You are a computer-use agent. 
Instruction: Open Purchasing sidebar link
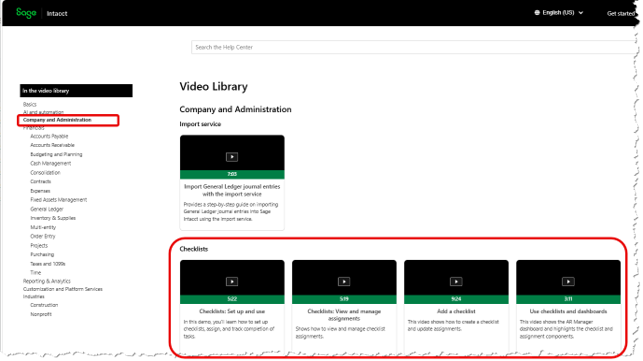[x=42, y=254]
